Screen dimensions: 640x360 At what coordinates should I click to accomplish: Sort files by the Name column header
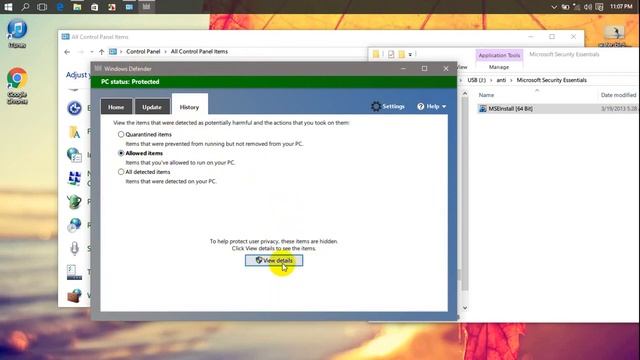coord(486,95)
